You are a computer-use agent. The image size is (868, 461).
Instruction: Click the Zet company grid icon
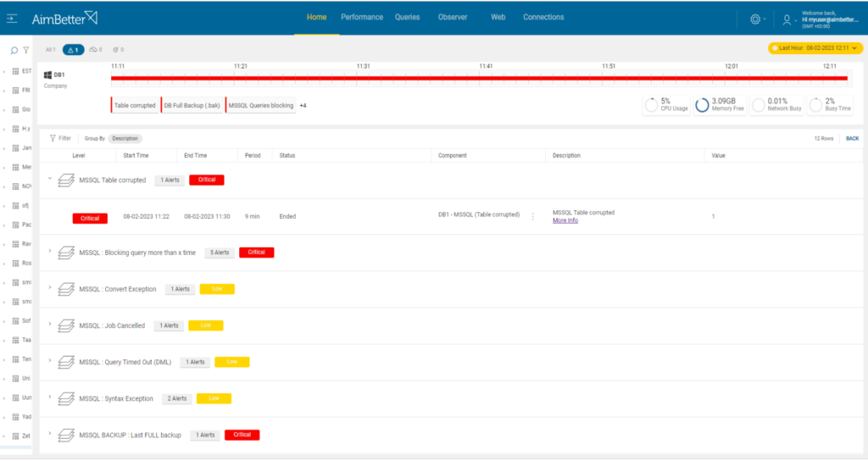click(x=15, y=436)
